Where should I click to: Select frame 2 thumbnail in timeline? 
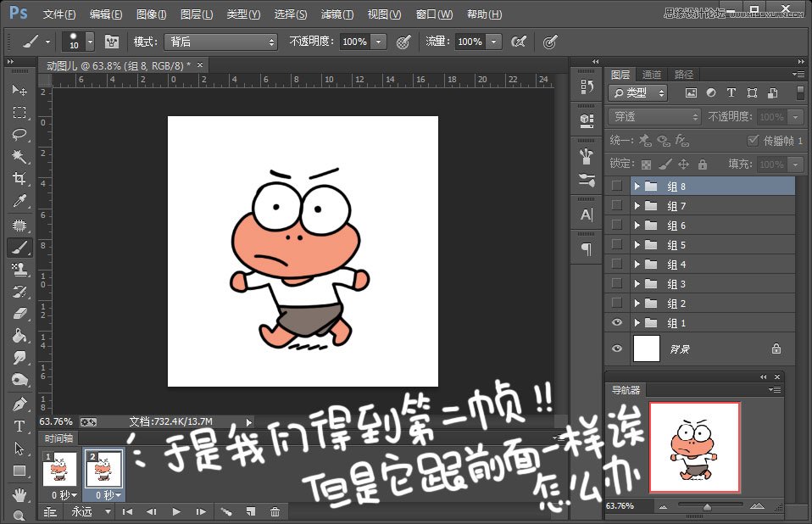click(103, 469)
